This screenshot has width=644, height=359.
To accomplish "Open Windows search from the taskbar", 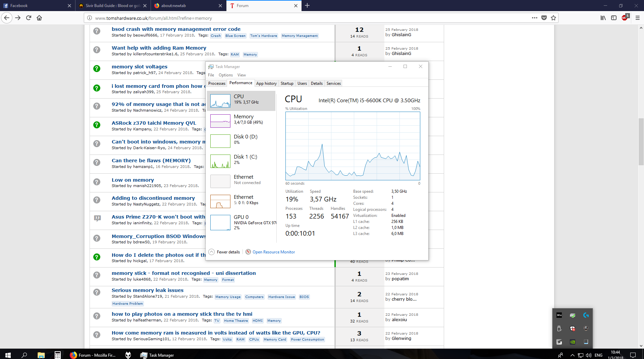I will click(x=24, y=355).
